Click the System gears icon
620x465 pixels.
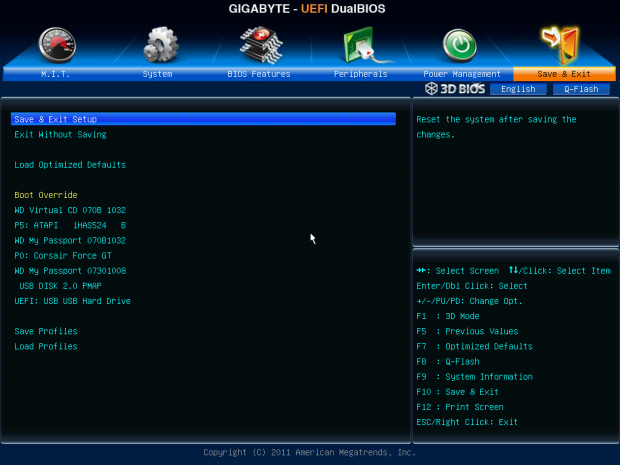pos(161,45)
